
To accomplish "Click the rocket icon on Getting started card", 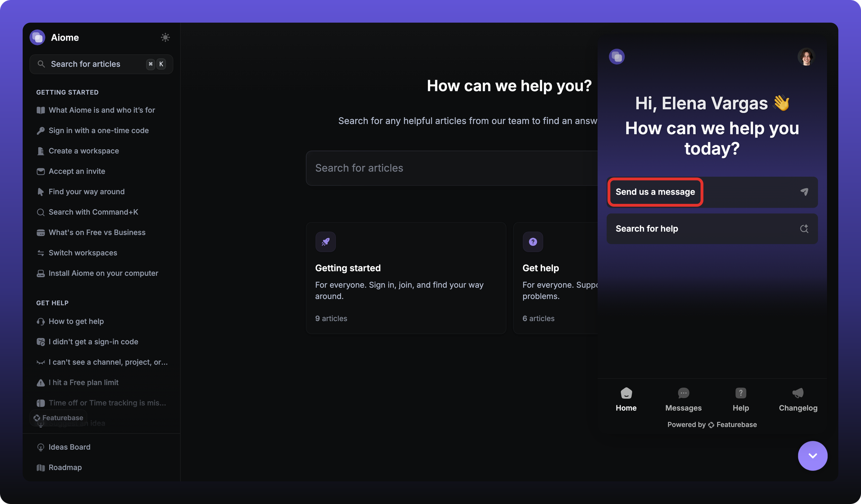I will tap(325, 242).
